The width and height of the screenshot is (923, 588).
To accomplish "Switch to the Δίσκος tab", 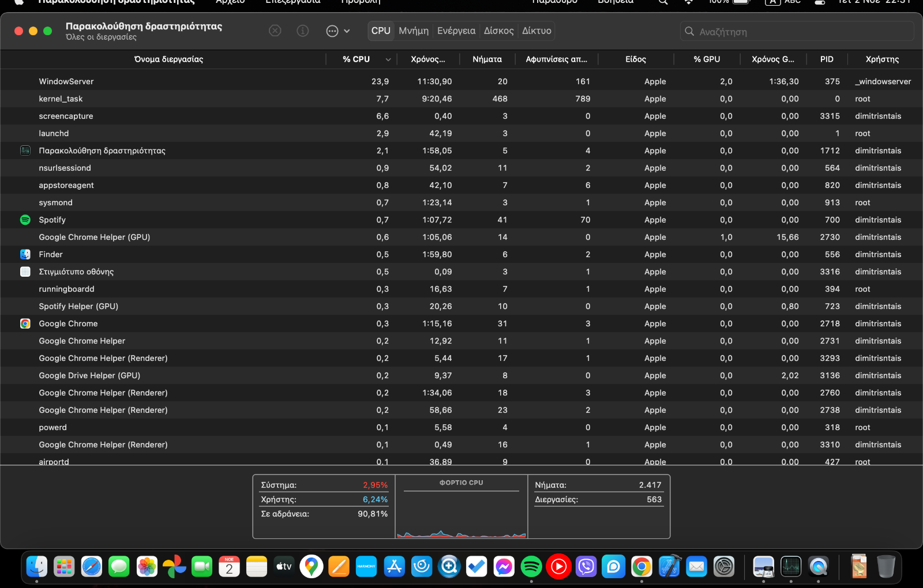I will [499, 31].
